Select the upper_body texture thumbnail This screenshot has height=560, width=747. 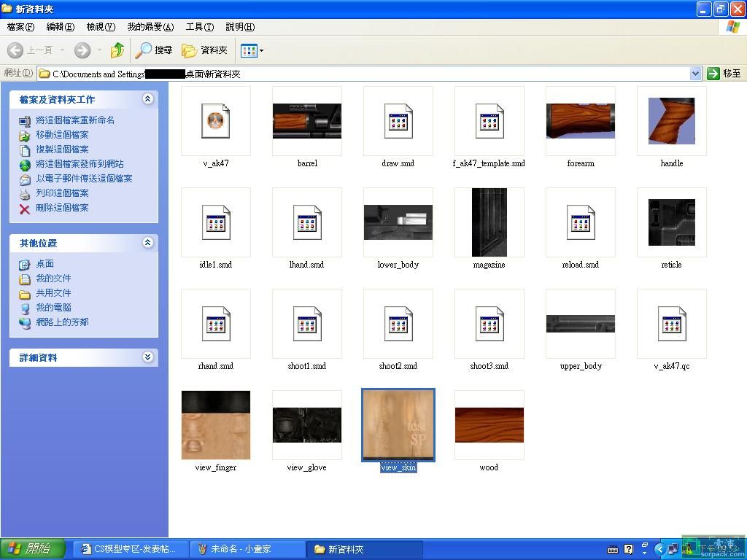(580, 324)
